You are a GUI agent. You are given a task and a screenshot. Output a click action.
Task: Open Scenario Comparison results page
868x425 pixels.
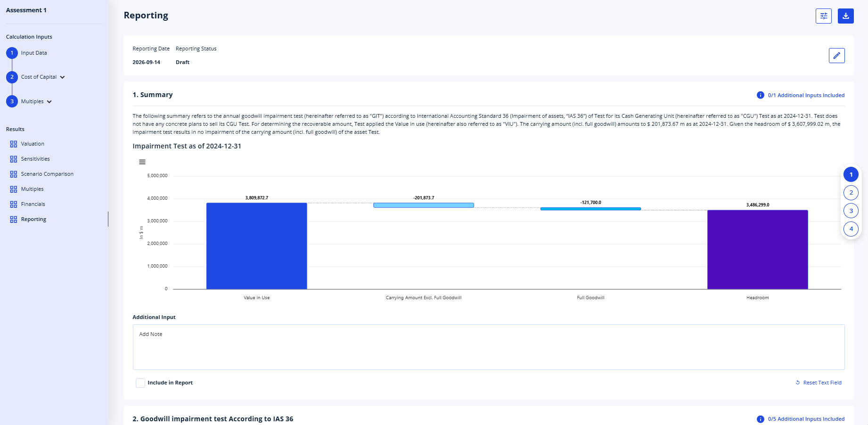[x=47, y=174]
